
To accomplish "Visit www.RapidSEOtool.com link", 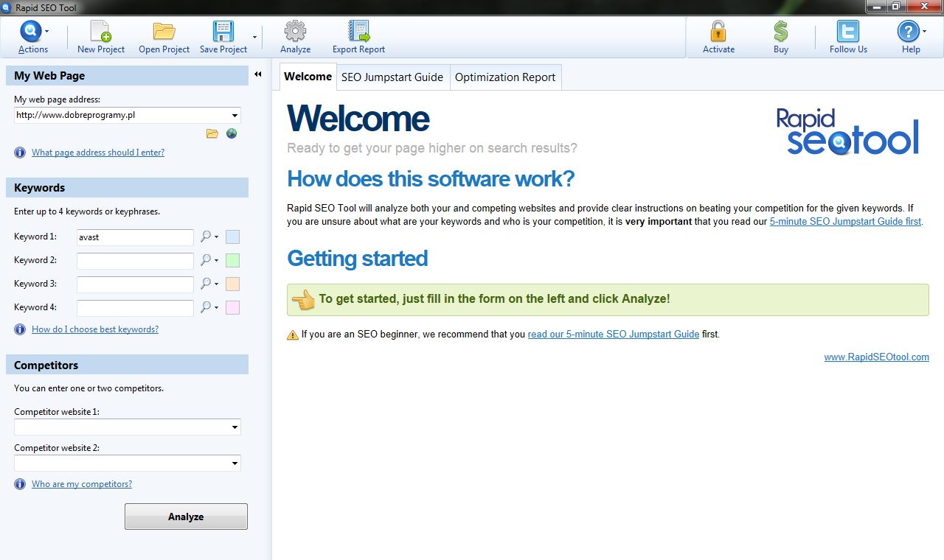I will coord(877,357).
